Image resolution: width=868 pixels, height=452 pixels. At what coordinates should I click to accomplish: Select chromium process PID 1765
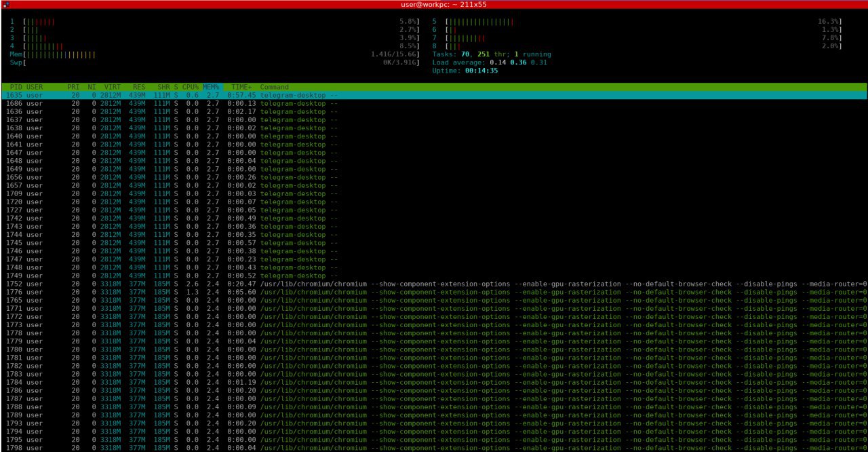pos(434,300)
